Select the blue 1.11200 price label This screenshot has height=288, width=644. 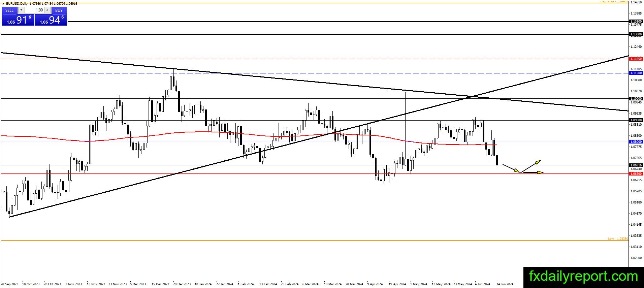point(636,73)
